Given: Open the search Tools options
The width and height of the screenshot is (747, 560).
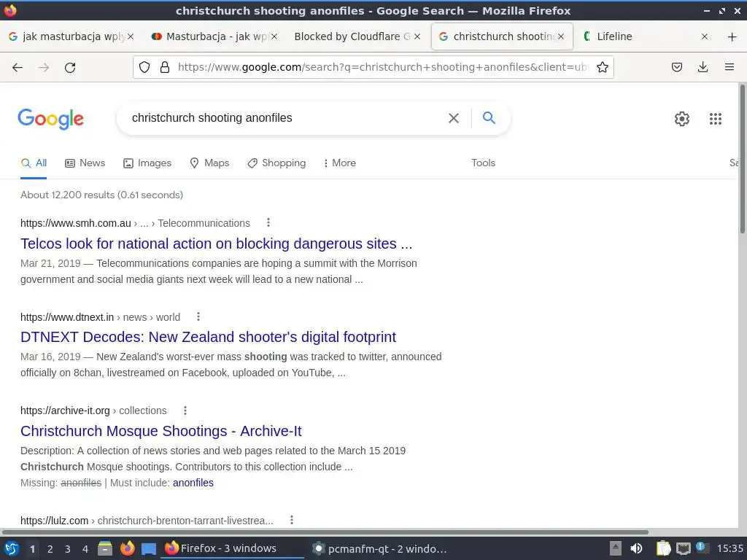Looking at the screenshot, I should (x=483, y=163).
